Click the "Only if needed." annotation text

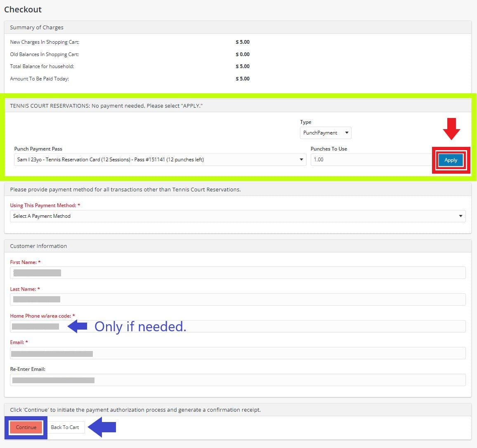[x=140, y=326]
